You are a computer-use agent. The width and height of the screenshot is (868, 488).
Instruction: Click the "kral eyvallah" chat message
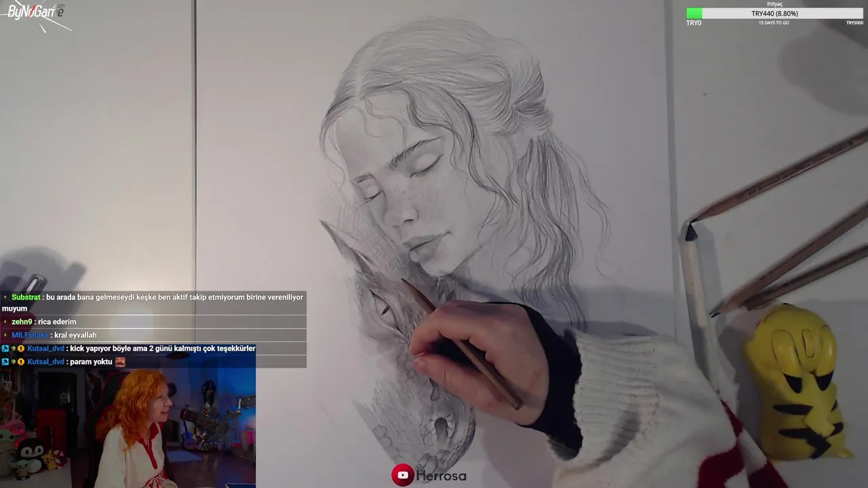pyautogui.click(x=75, y=335)
